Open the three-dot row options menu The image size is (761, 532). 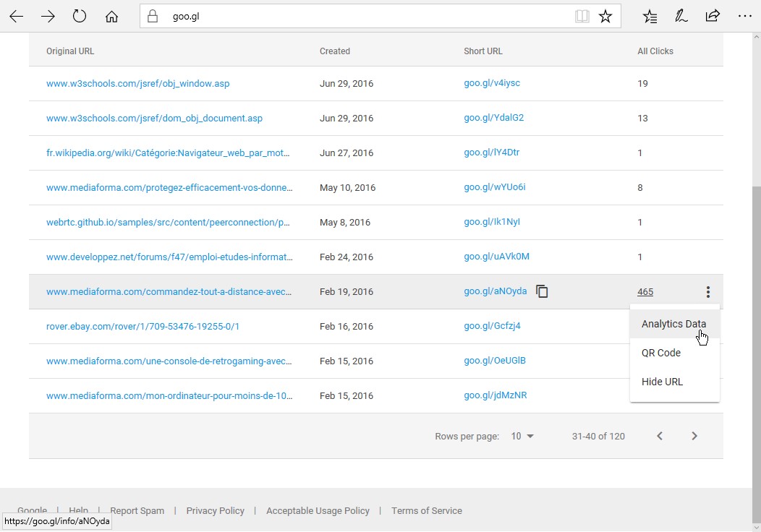(708, 292)
